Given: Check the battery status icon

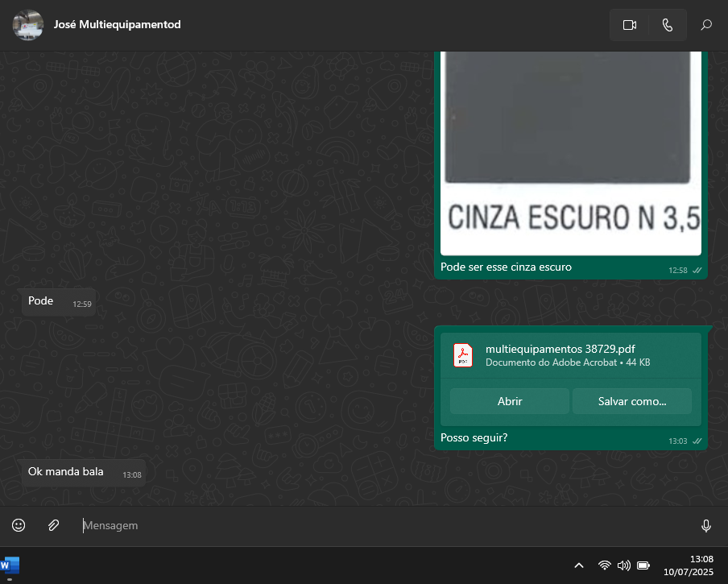Looking at the screenshot, I should pos(643,565).
